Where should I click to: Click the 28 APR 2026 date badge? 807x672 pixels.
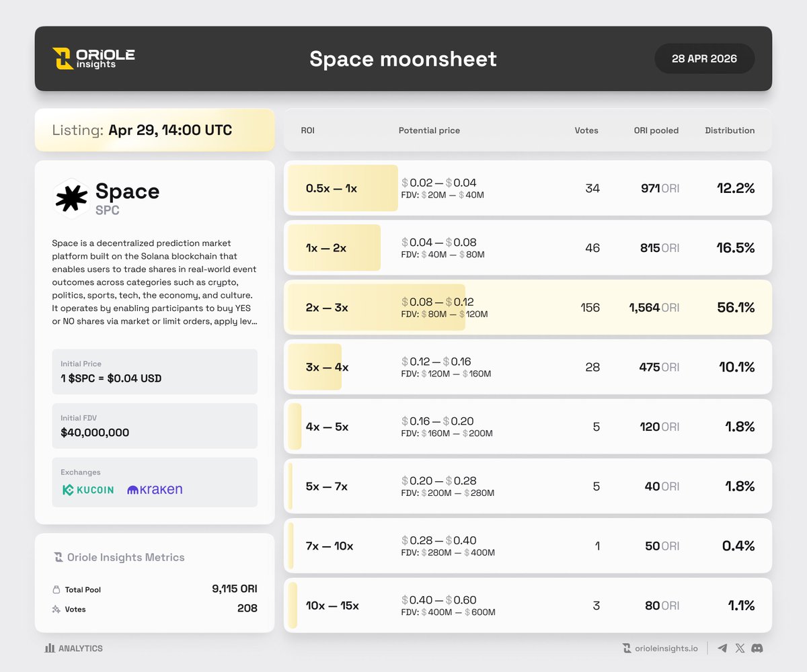point(704,58)
